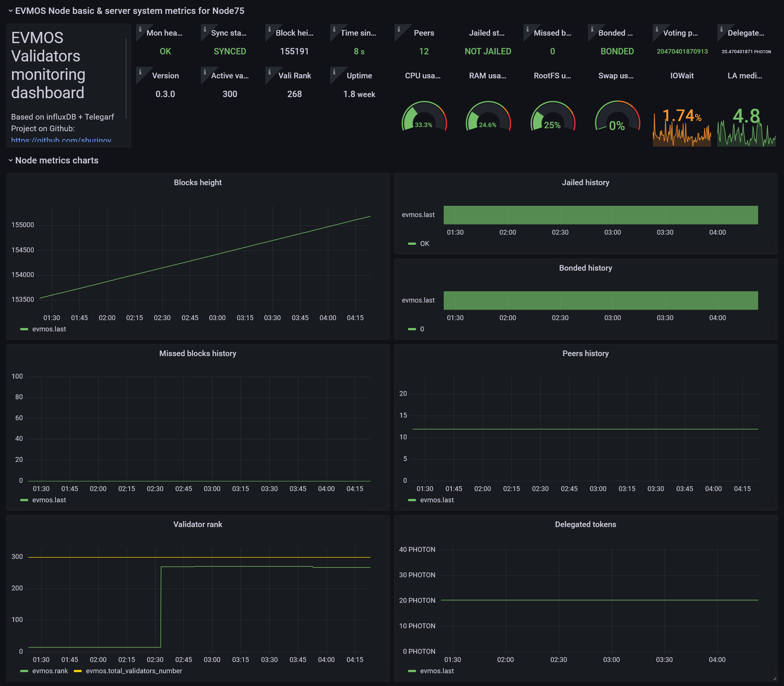This screenshot has height=686, width=784.
Task: Open the GitHub project link
Action: tap(61, 140)
